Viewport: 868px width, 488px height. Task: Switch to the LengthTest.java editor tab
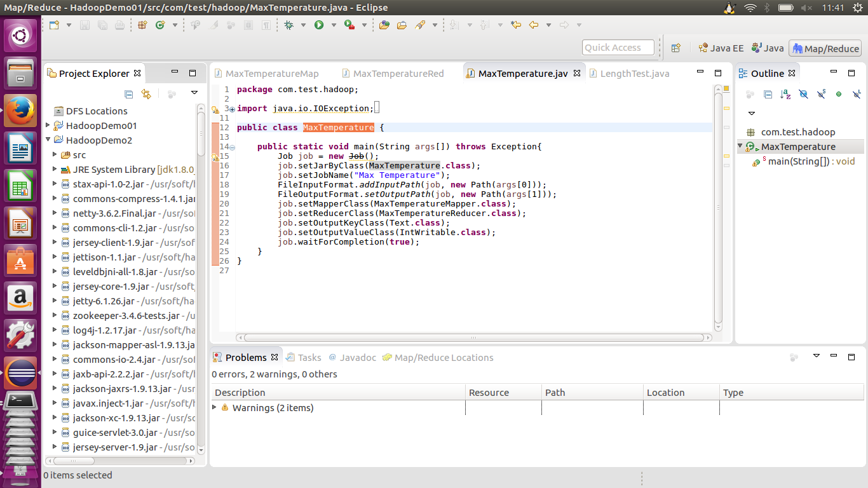(634, 74)
